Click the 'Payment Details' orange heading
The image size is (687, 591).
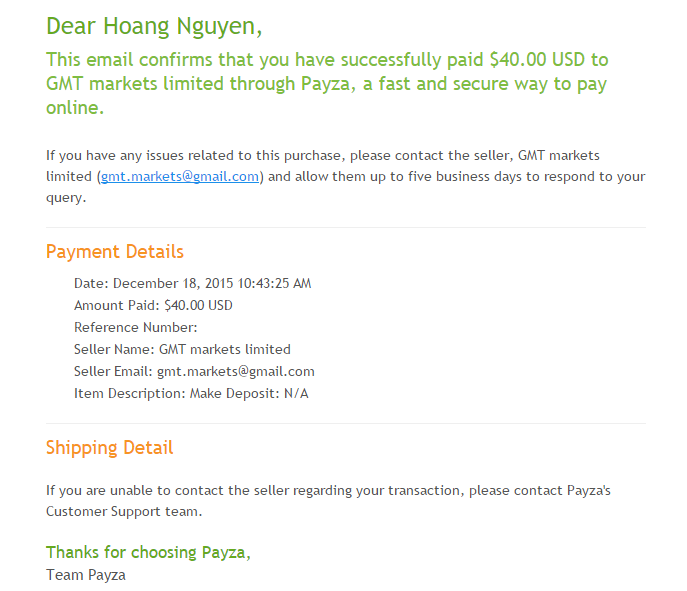(x=115, y=251)
